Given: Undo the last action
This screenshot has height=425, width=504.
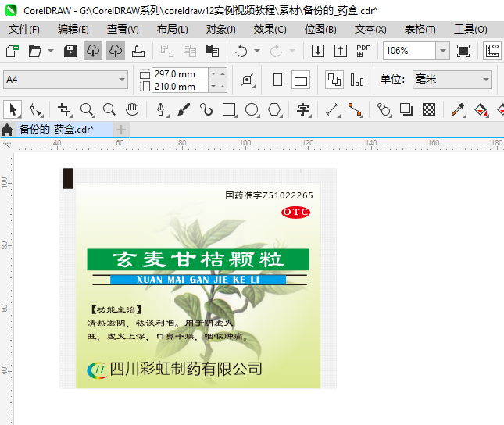Looking at the screenshot, I should [x=241, y=51].
